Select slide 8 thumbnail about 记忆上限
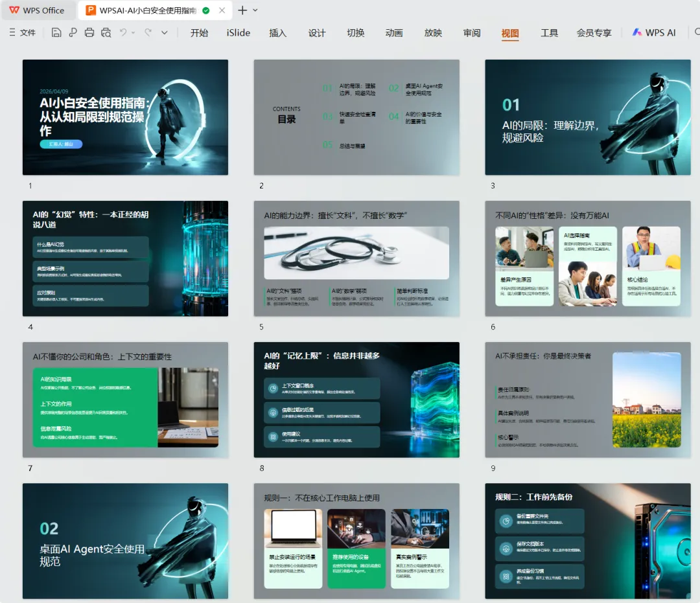This screenshot has width=700, height=603. coord(356,400)
